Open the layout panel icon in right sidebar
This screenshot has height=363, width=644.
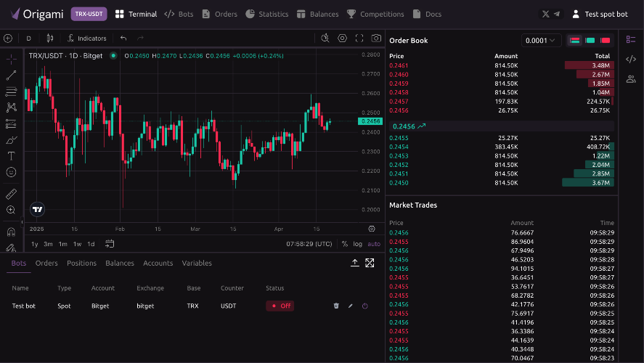(x=631, y=39)
